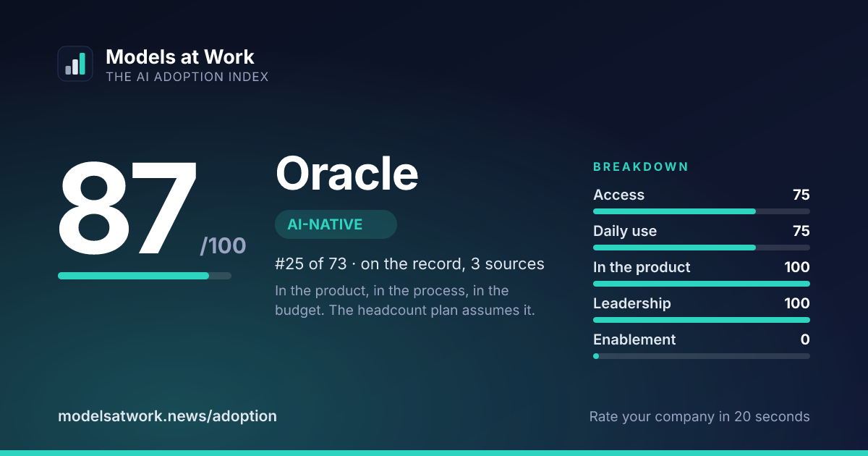Click the Enablement score value 0
868x456 pixels.
coord(805,339)
